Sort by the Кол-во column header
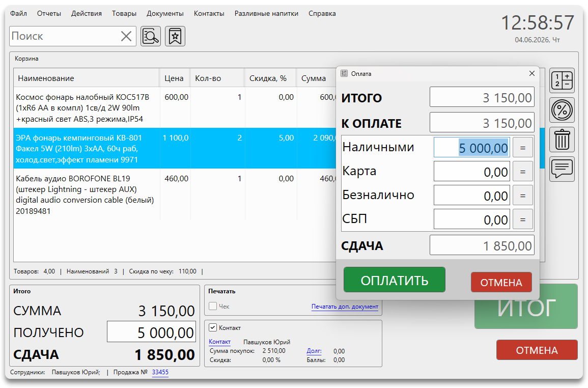This screenshot has width=588, height=388. (x=217, y=78)
